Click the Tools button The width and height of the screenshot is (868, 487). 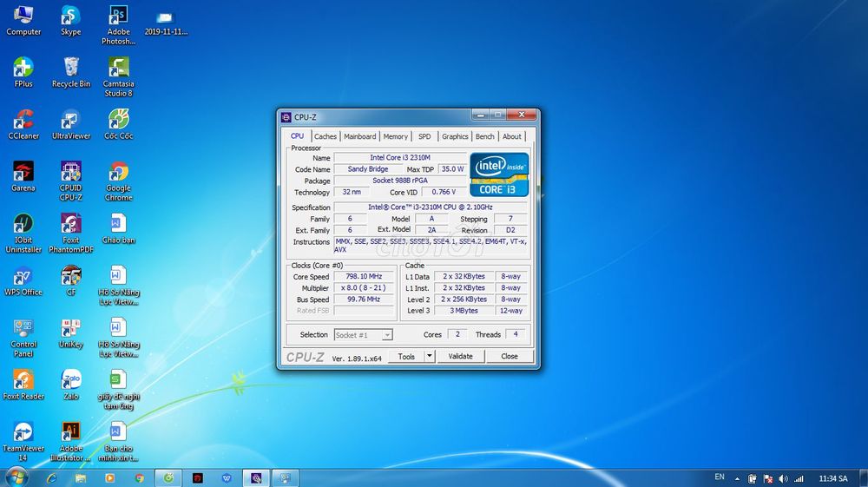(x=406, y=356)
